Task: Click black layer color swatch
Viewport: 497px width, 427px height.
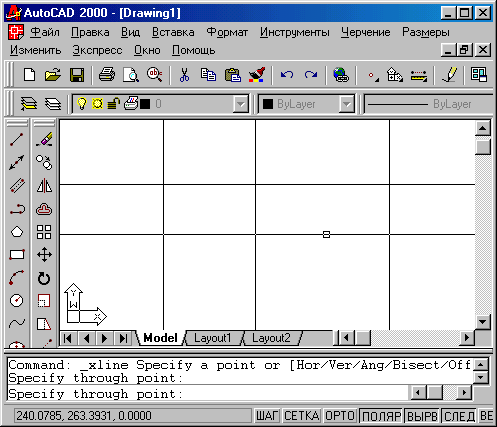Action: pyautogui.click(x=145, y=104)
